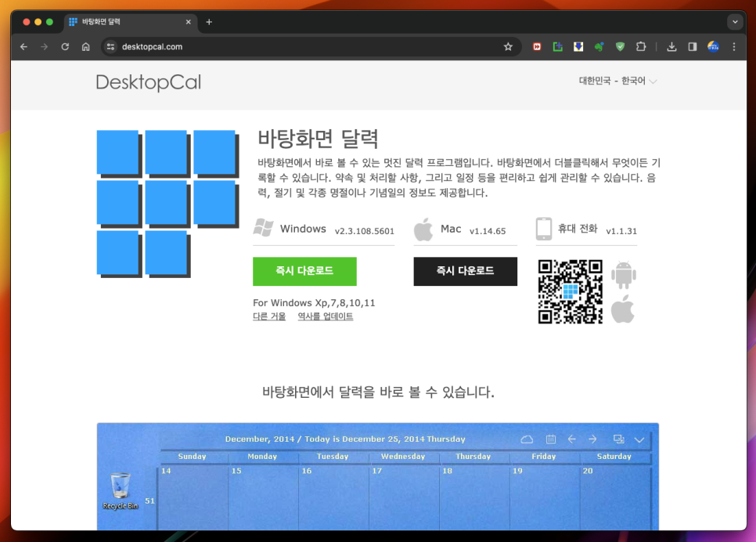Screen dimensions: 756x542
Task: View site information icon in address bar
Action: pyautogui.click(x=111, y=47)
